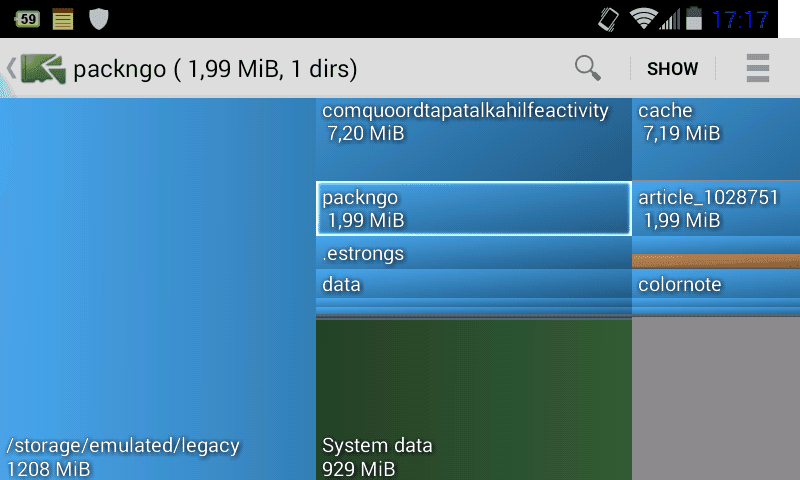The height and width of the screenshot is (480, 800).
Task: Open the SHOW menu
Action: coord(672,68)
